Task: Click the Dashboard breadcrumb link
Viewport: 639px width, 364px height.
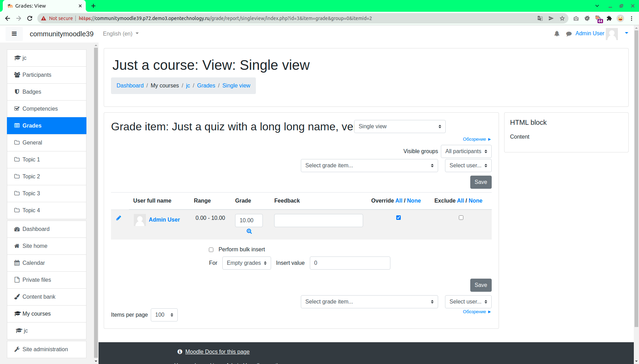Action: point(130,86)
